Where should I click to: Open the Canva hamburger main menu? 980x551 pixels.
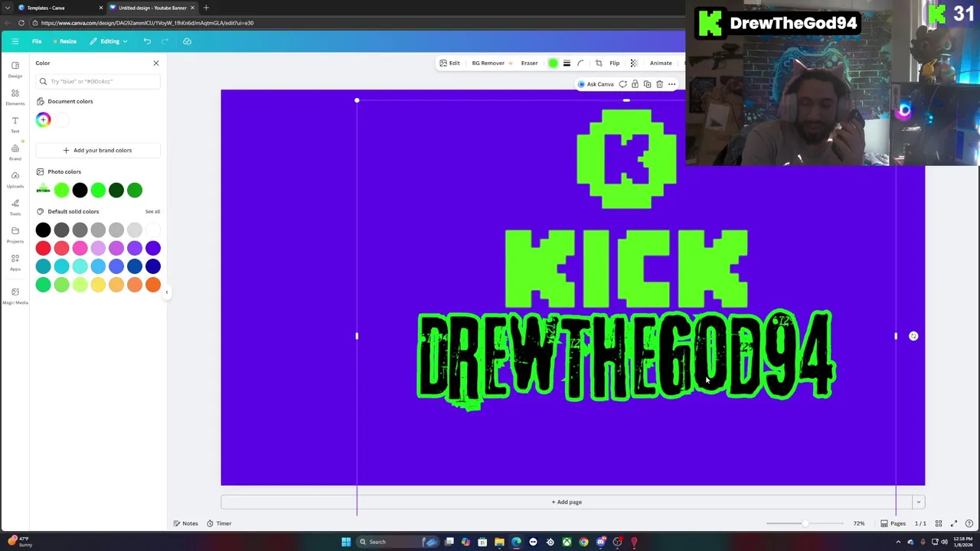[x=15, y=41]
